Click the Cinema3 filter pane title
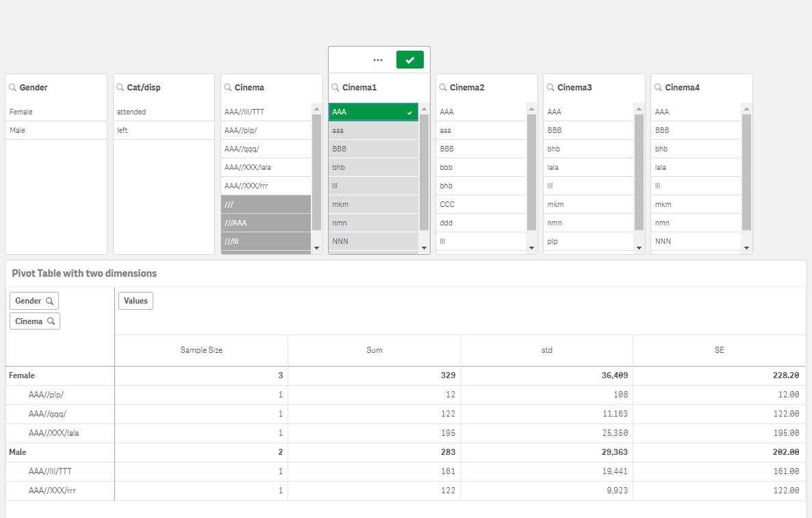Viewport: 812px width, 518px height. click(x=574, y=88)
